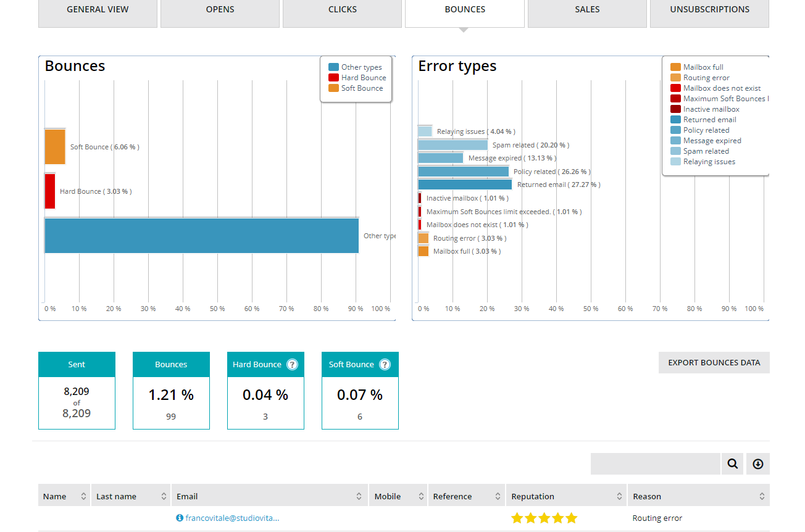This screenshot has width=805, height=532.
Task: Open the Sales tab
Action: click(x=587, y=12)
